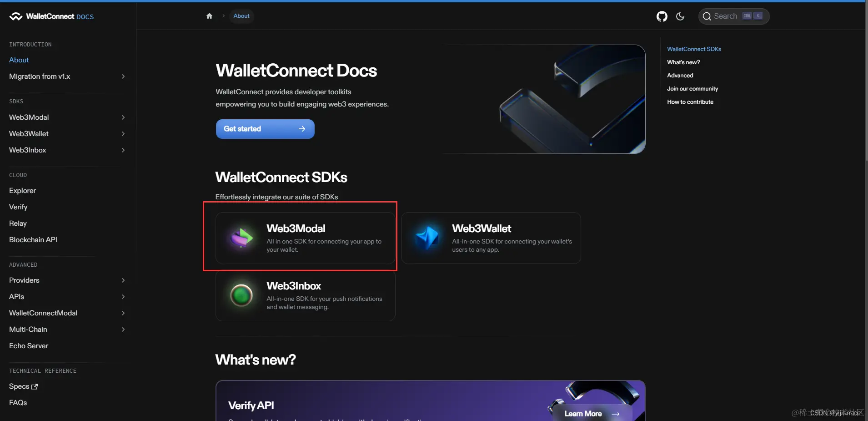
Task: Open Echo Server page
Action: coord(29,346)
